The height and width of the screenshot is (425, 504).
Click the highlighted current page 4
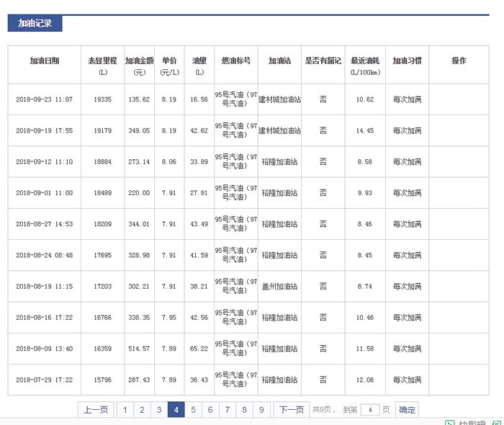coord(176,410)
